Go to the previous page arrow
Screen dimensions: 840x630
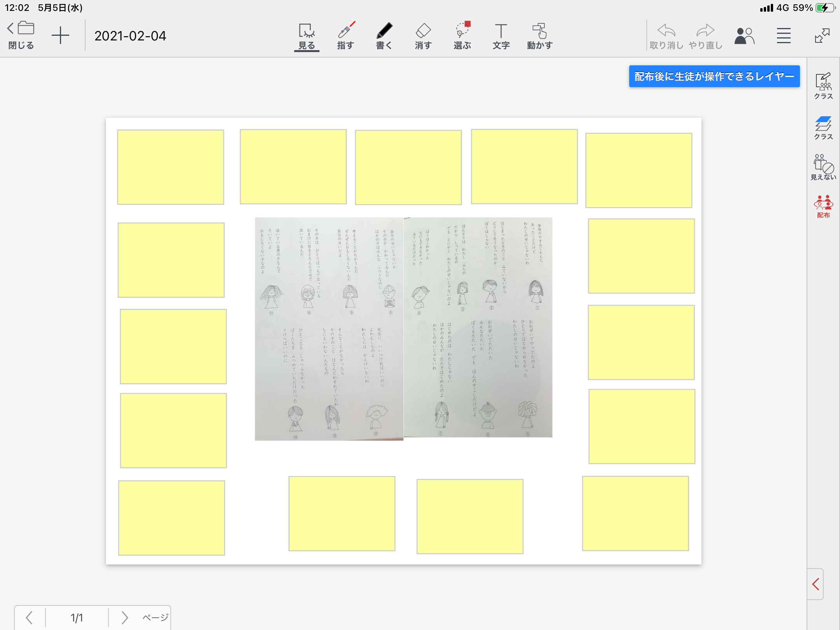[29, 618]
